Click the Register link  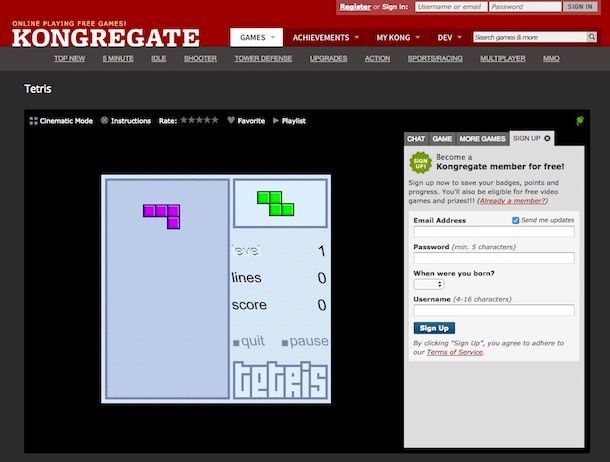355,7
